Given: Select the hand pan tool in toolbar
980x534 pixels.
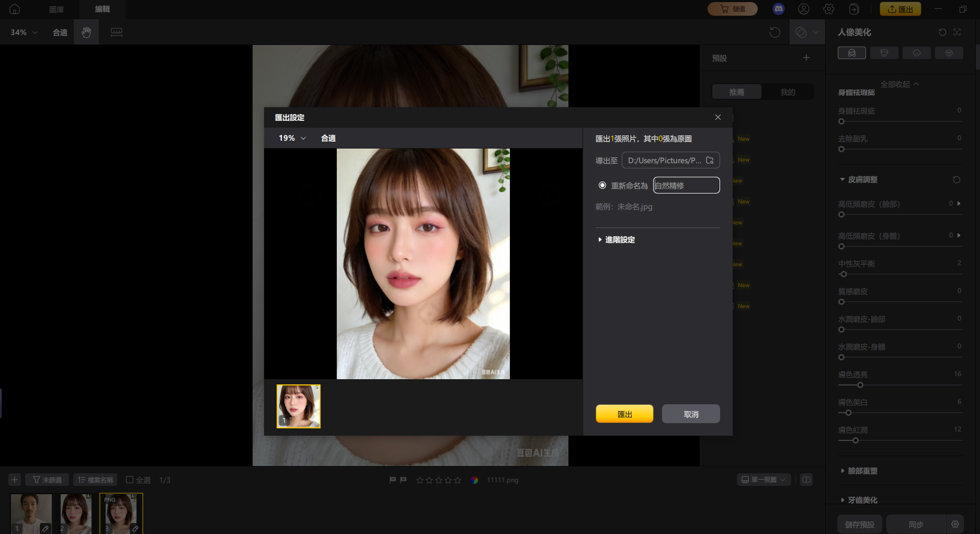Looking at the screenshot, I should click(86, 32).
